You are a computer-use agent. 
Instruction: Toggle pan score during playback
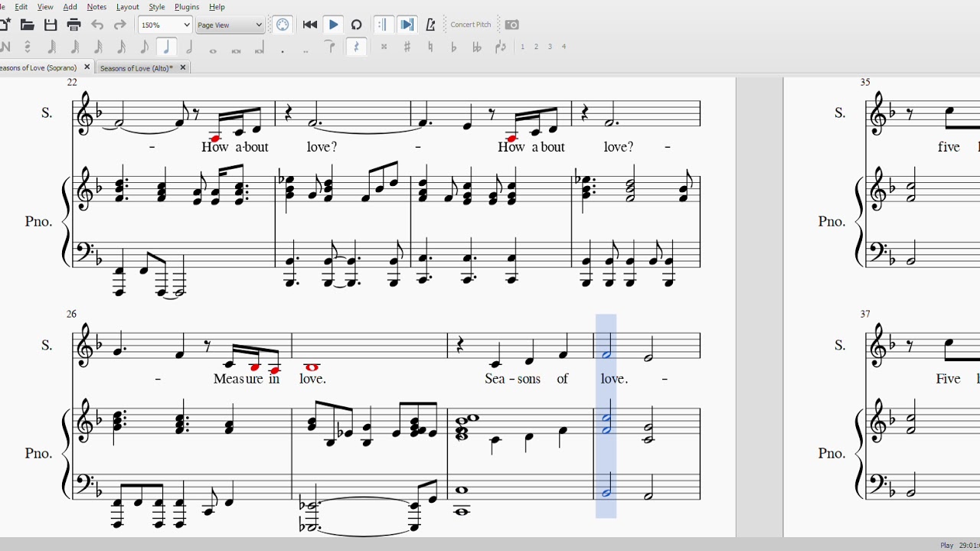(x=407, y=24)
